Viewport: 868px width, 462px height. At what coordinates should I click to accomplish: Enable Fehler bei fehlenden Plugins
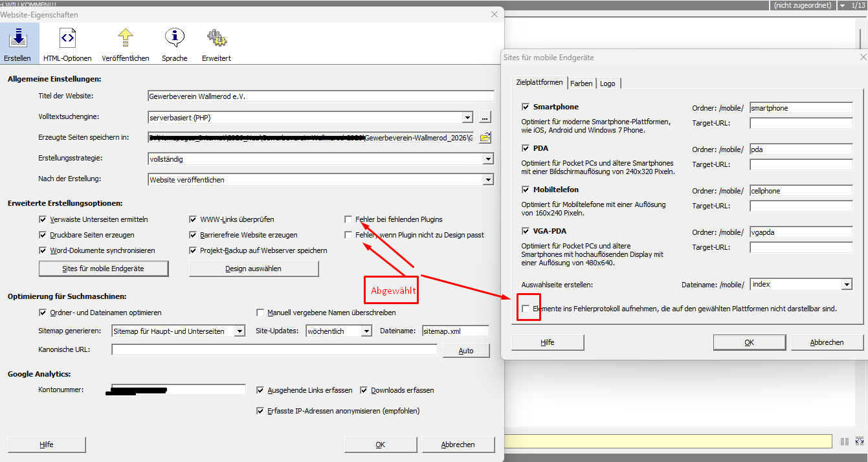[x=349, y=219]
